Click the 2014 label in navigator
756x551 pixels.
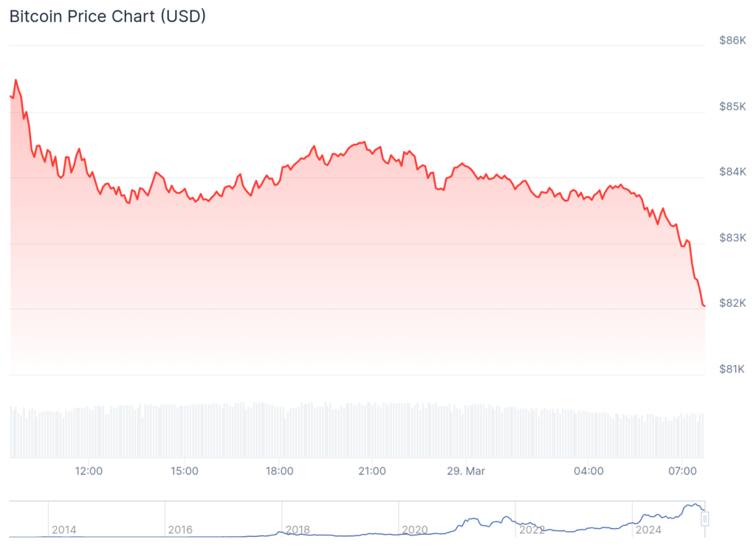pos(63,530)
